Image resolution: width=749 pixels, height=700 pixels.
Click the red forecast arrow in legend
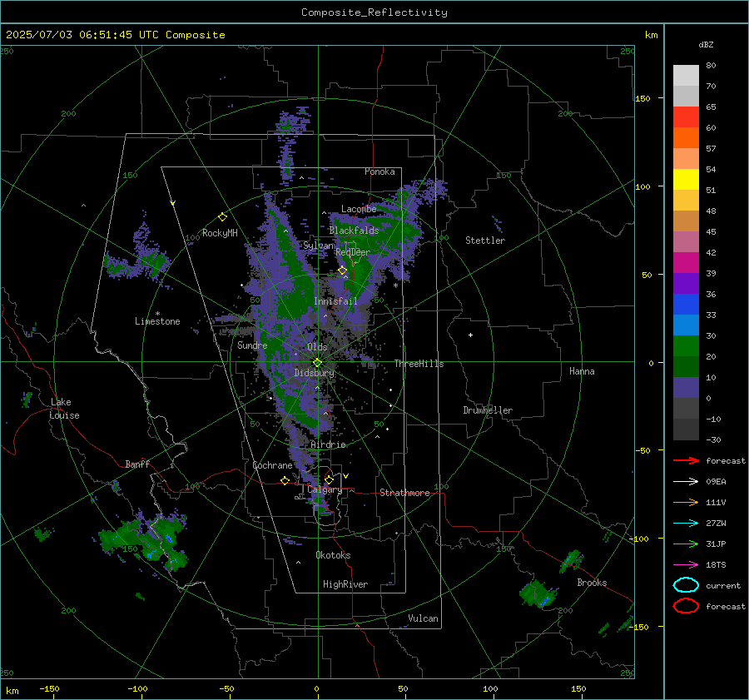(x=686, y=460)
